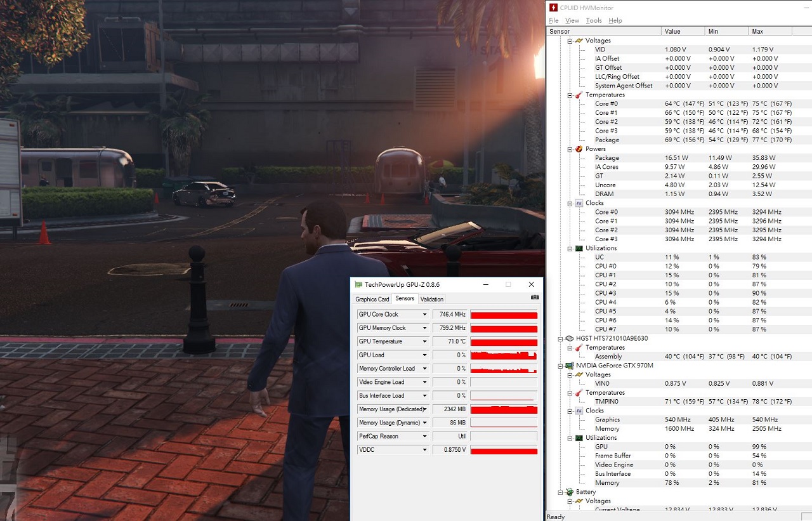Click the Sensor column header
The height and width of the screenshot is (521, 812).
(603, 31)
